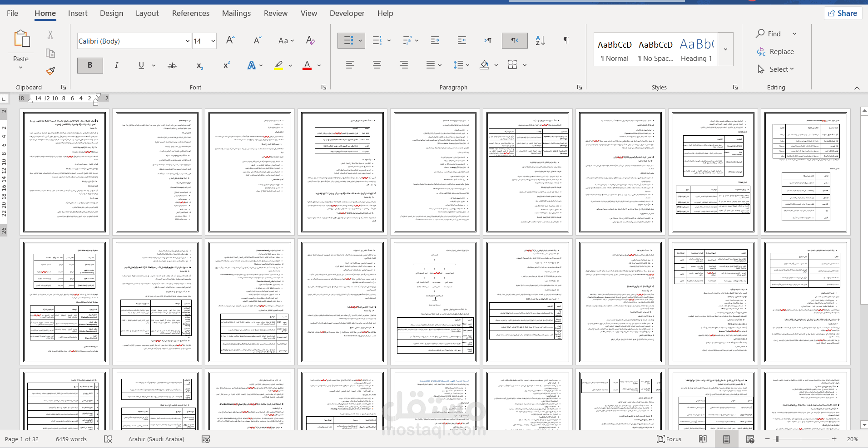This screenshot has height=448, width=868.
Task: Change language Arabic (Saudi Arabia)
Action: pyautogui.click(x=156, y=439)
